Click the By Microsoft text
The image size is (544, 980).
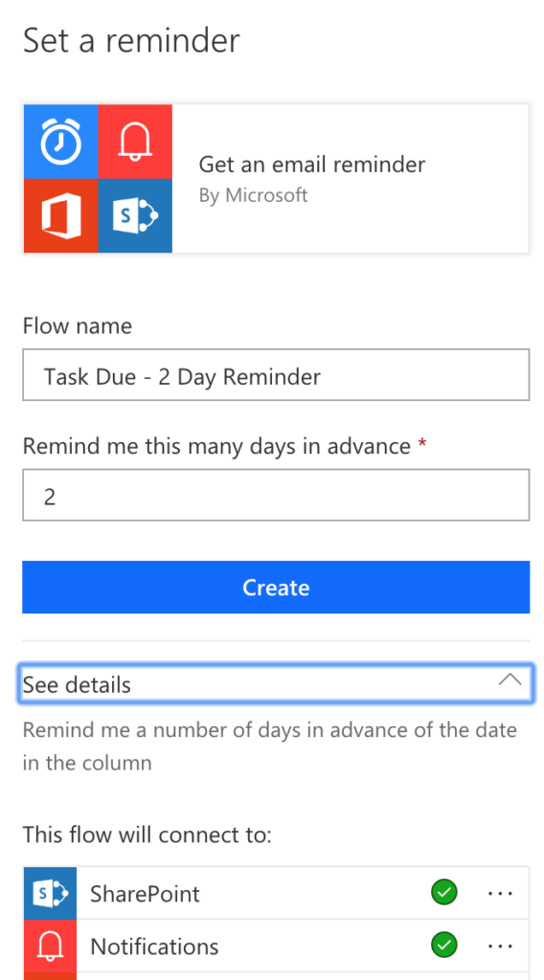pyautogui.click(x=253, y=195)
